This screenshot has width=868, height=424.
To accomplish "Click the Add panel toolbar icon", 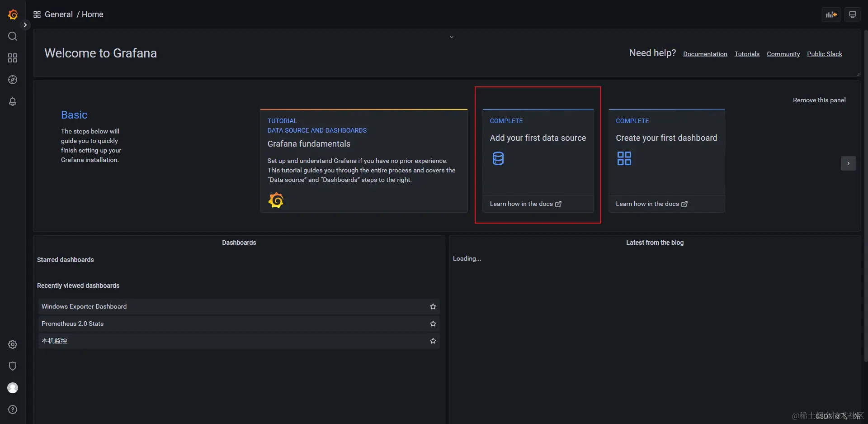I will [831, 14].
